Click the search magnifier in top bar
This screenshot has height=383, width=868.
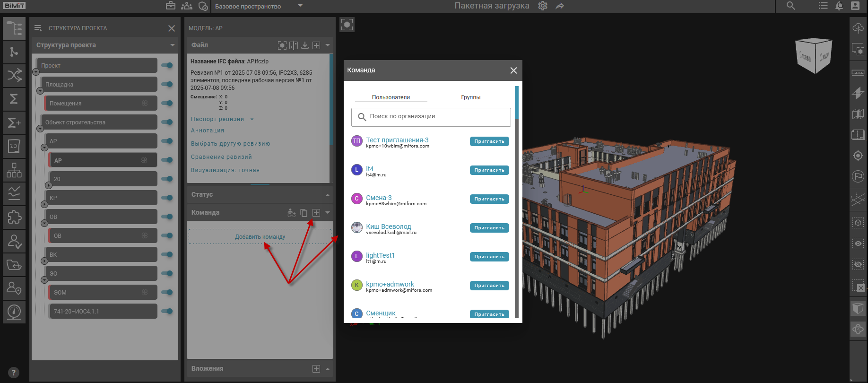[790, 6]
